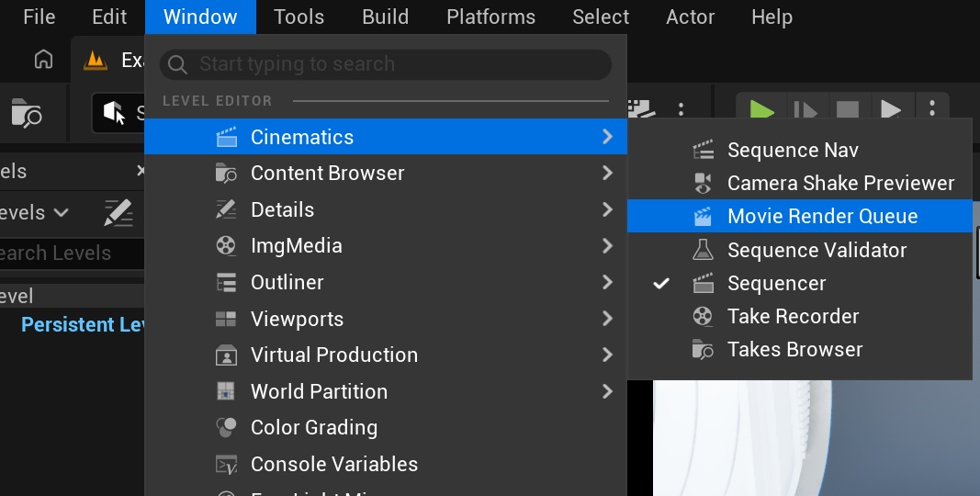Open the Levels dropdown in the left panel
This screenshot has width=980, height=496.
click(x=35, y=212)
